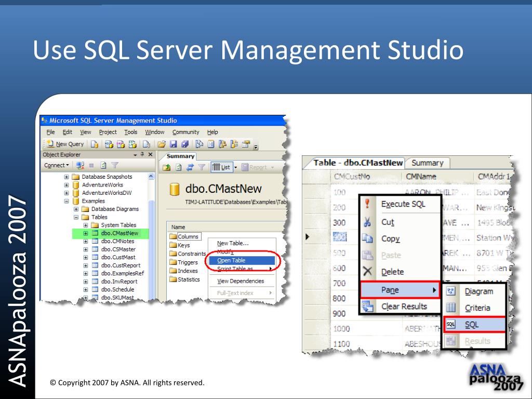Click the Refresh icon in Summary toolbar
The height and width of the screenshot is (399, 532).
point(179,167)
